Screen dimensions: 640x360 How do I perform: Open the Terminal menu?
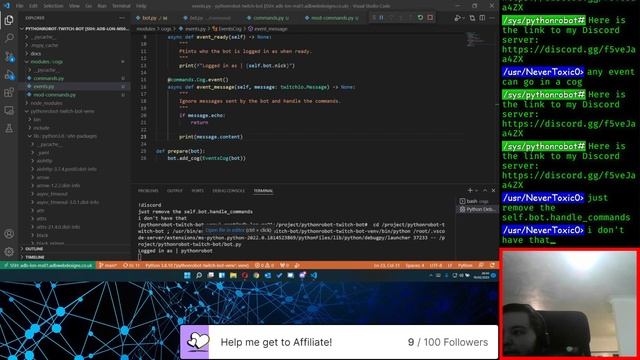[121, 6]
